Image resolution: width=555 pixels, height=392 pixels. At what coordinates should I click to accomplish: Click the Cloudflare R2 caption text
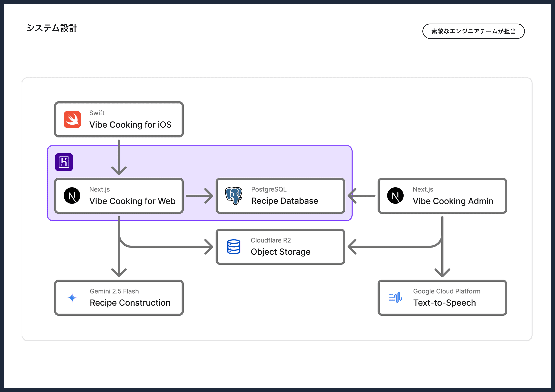[271, 240]
